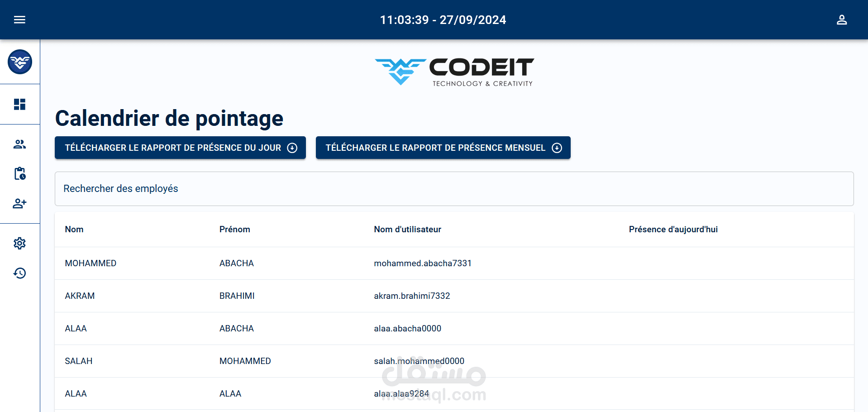Open the clipboard with clock attendance icon
Image resolution: width=868 pixels, height=412 pixels.
(x=19, y=173)
